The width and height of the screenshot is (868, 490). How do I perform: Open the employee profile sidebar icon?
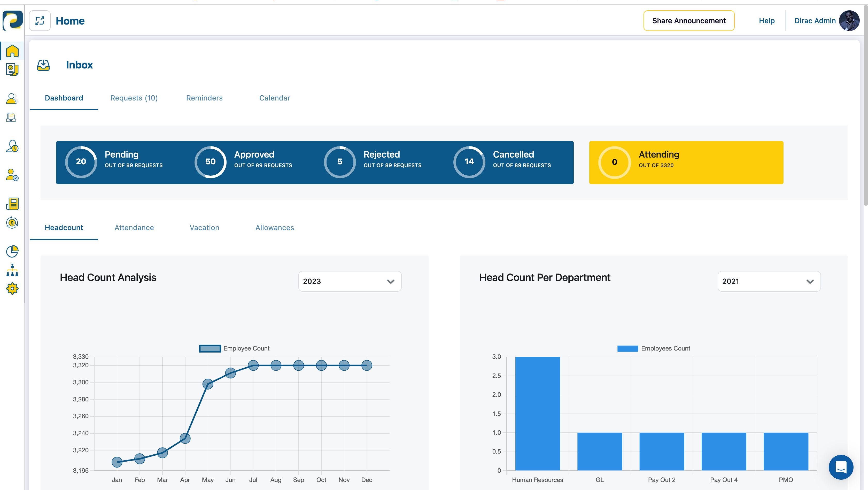click(11, 98)
